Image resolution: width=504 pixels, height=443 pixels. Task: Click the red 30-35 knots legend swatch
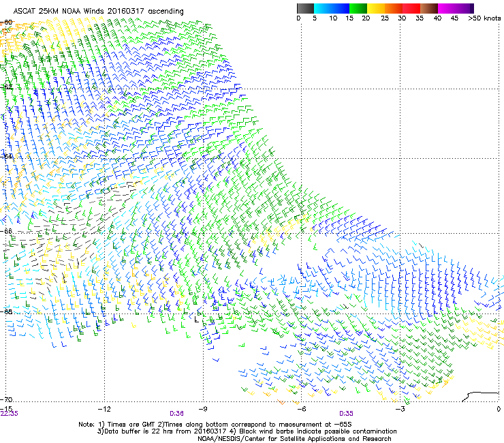coord(411,8)
